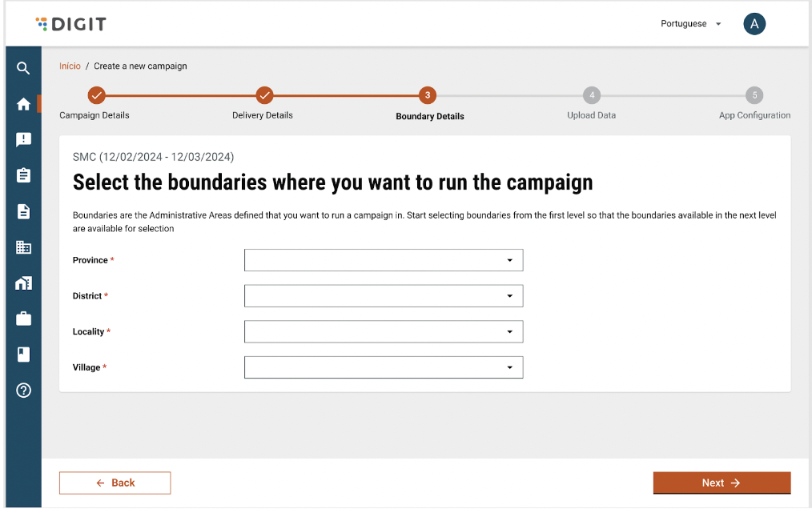
Task: Expand the Locality dropdown
Action: click(384, 331)
